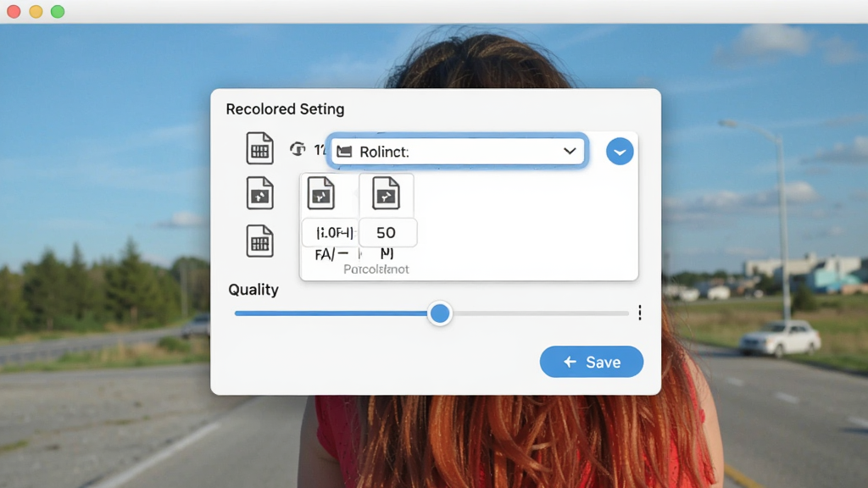Click the Save button
The width and height of the screenshot is (868, 488).
[x=591, y=362]
